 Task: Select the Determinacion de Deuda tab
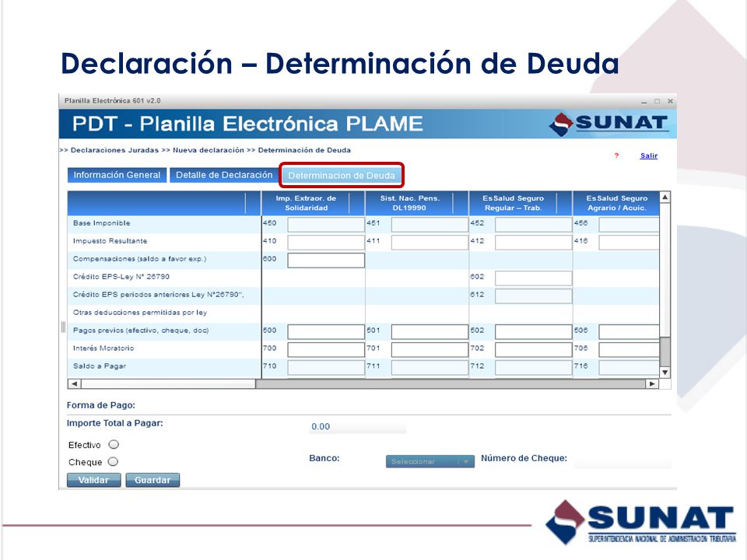(342, 176)
